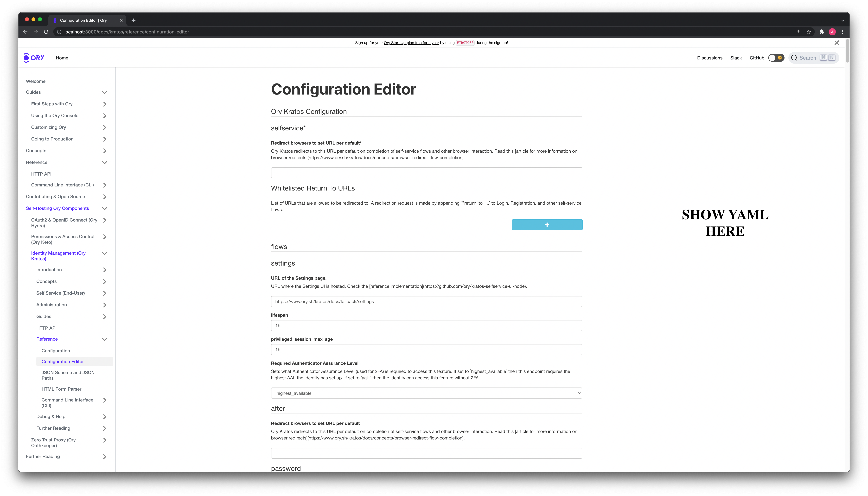Expand Command Line Interface (CLI) under Reference
The height and width of the screenshot is (496, 868).
[104, 185]
